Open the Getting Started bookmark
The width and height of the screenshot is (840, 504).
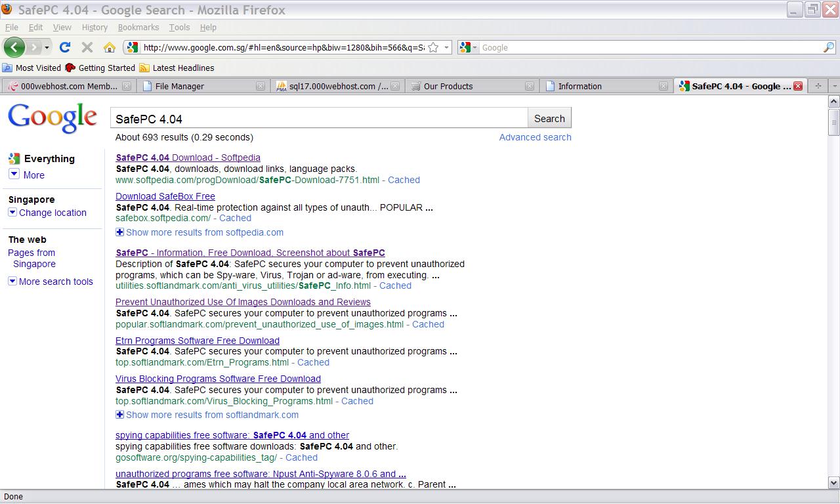[100, 68]
